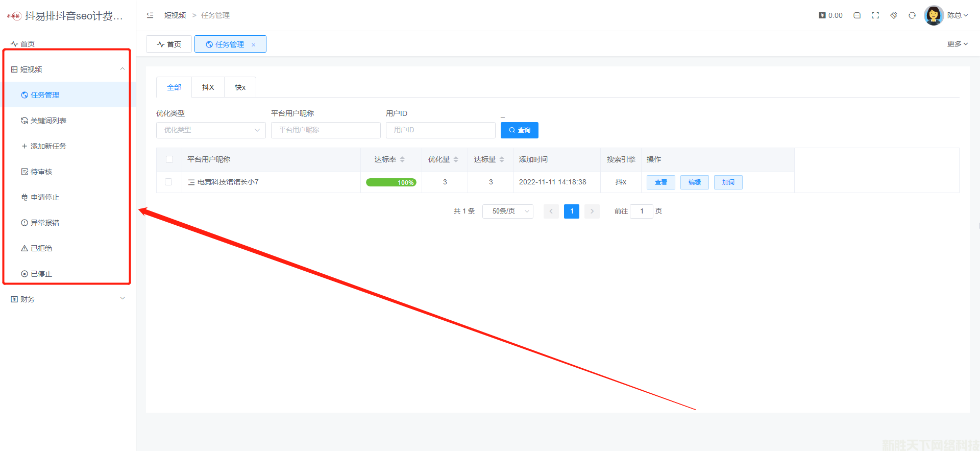Click the user avatar picture
Screen dimensions: 980x451
click(x=934, y=15)
